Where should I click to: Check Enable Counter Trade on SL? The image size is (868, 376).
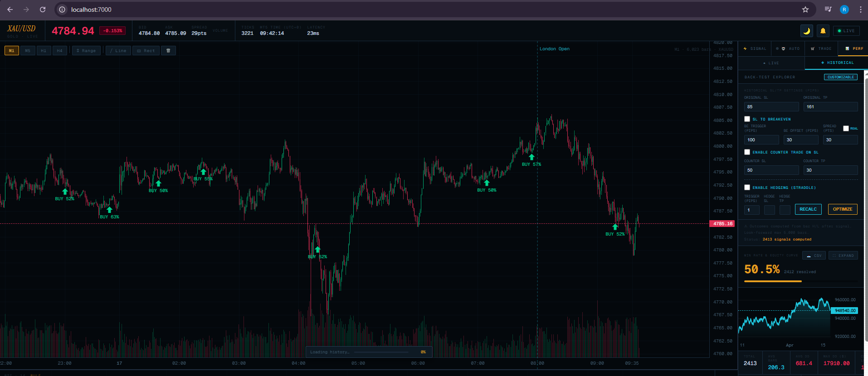tap(747, 152)
